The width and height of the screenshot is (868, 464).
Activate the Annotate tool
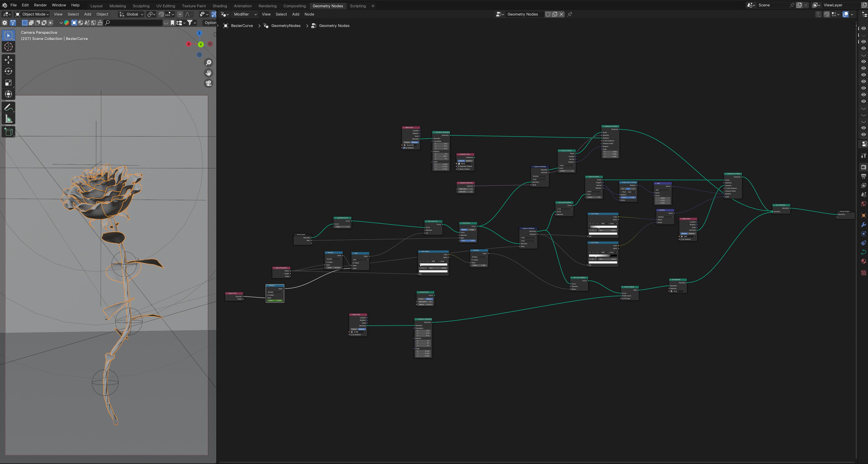(8, 107)
